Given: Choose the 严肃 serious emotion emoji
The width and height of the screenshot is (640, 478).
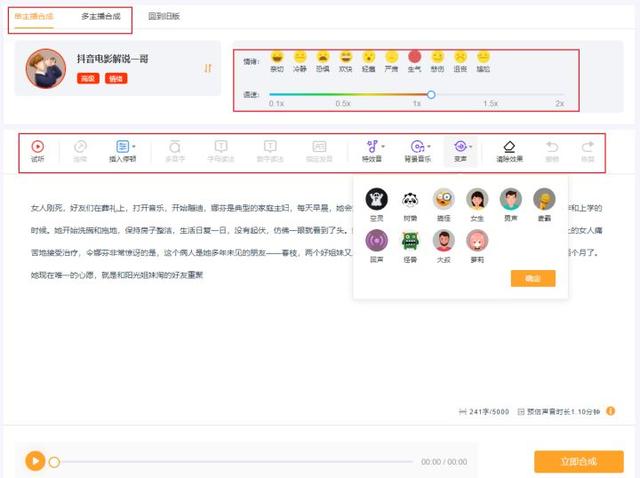Looking at the screenshot, I should [x=391, y=57].
